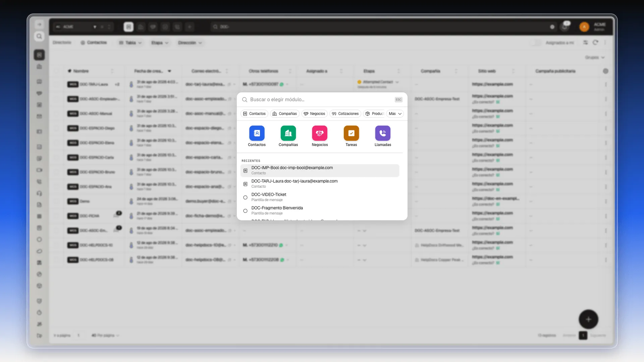Filter by the Compañías chip
The height and width of the screenshot is (362, 644).
click(x=285, y=114)
